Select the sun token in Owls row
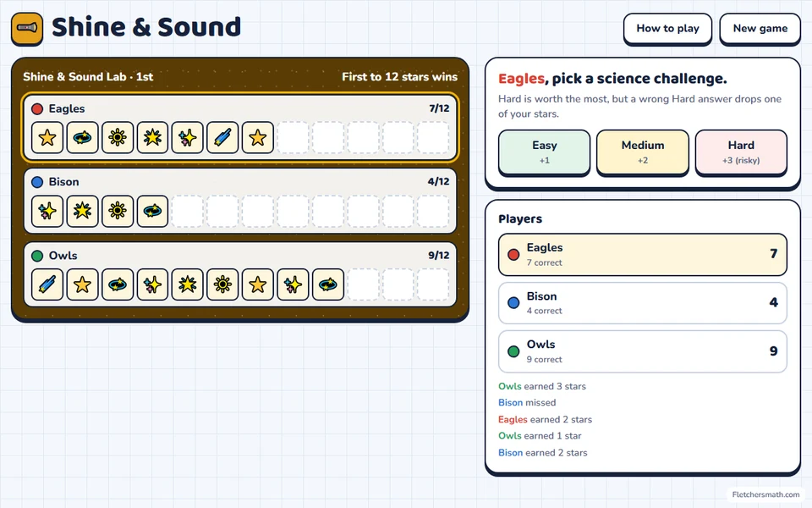 coord(222,284)
